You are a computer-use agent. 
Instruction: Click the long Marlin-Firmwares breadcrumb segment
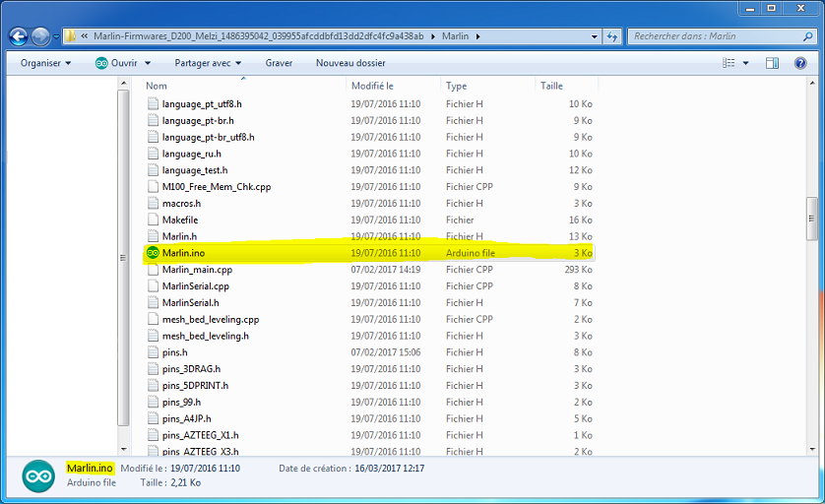click(258, 36)
